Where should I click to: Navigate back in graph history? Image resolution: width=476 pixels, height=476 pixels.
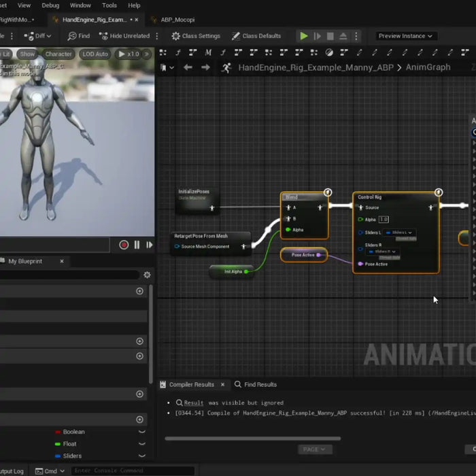point(188,67)
